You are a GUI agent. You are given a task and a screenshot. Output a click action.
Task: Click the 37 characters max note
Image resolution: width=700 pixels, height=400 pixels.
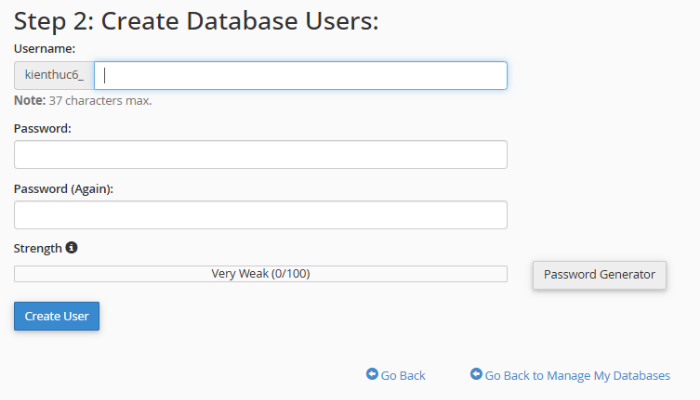tap(83, 100)
